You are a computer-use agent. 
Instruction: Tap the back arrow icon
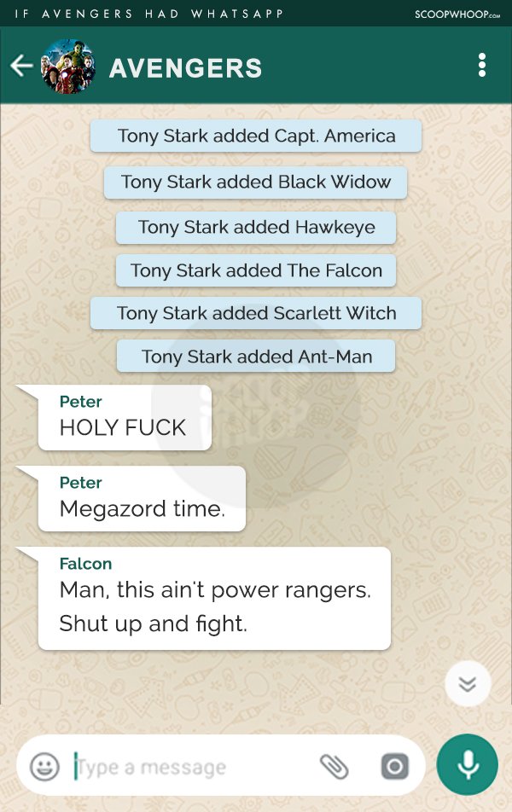(21, 66)
